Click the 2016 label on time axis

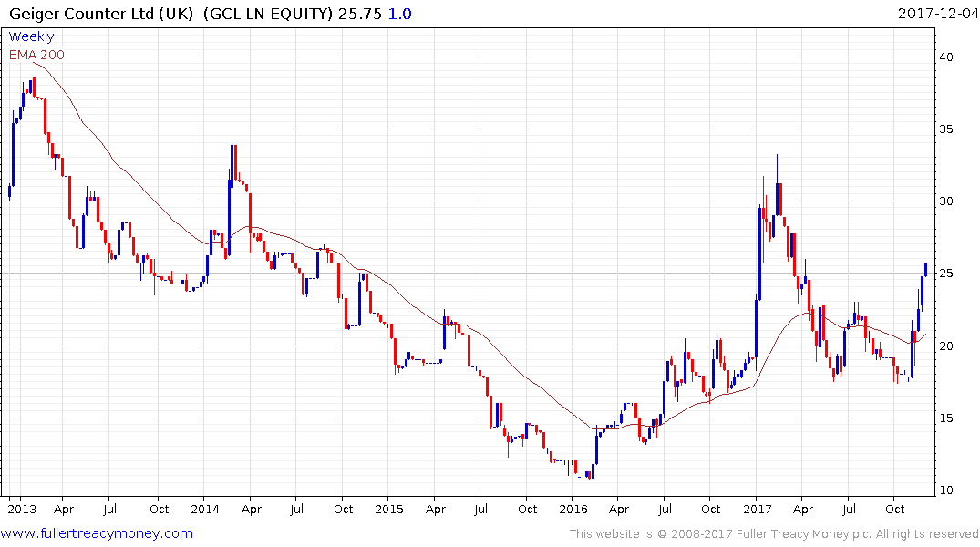click(573, 509)
